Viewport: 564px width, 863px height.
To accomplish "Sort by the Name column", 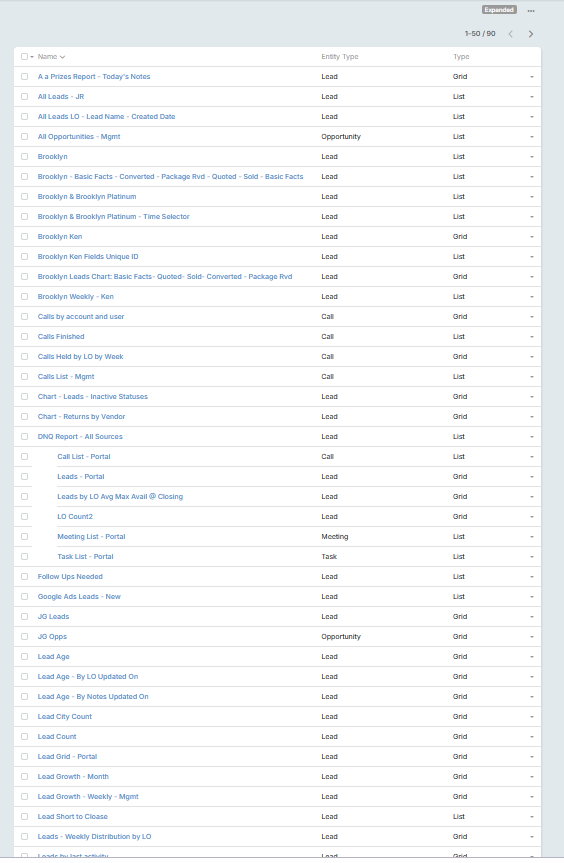I will (x=51, y=57).
